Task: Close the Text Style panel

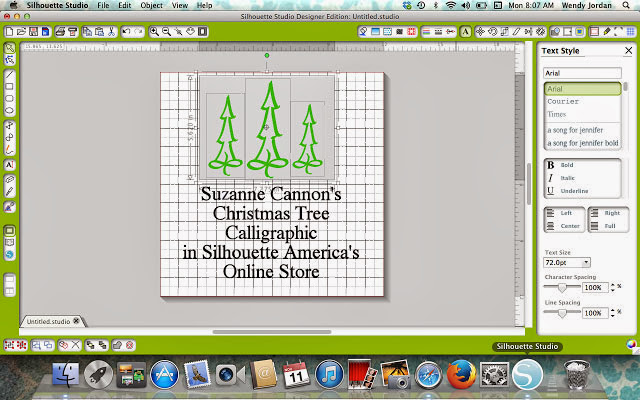Action: (629, 51)
